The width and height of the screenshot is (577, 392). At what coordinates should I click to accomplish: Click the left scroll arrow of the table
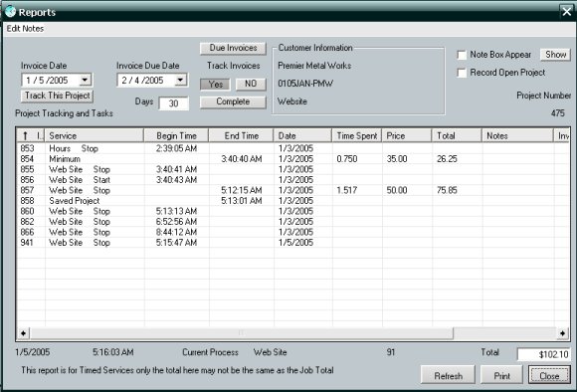[x=23, y=333]
